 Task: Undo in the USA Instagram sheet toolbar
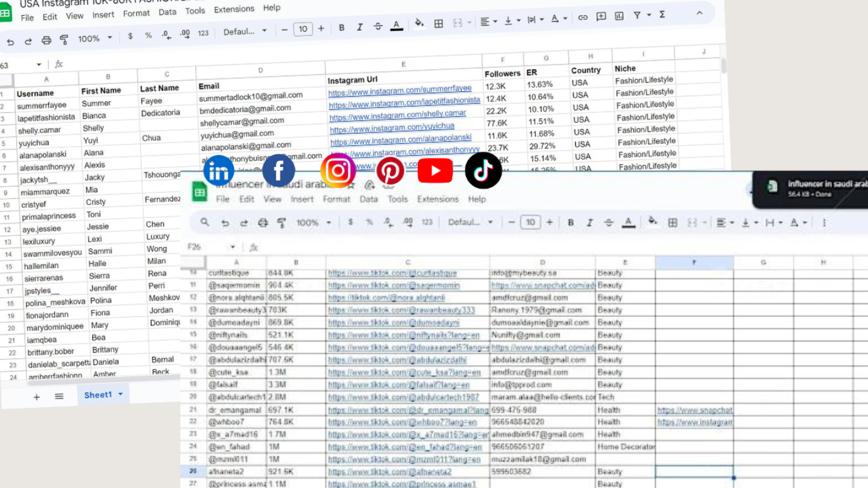point(10,42)
